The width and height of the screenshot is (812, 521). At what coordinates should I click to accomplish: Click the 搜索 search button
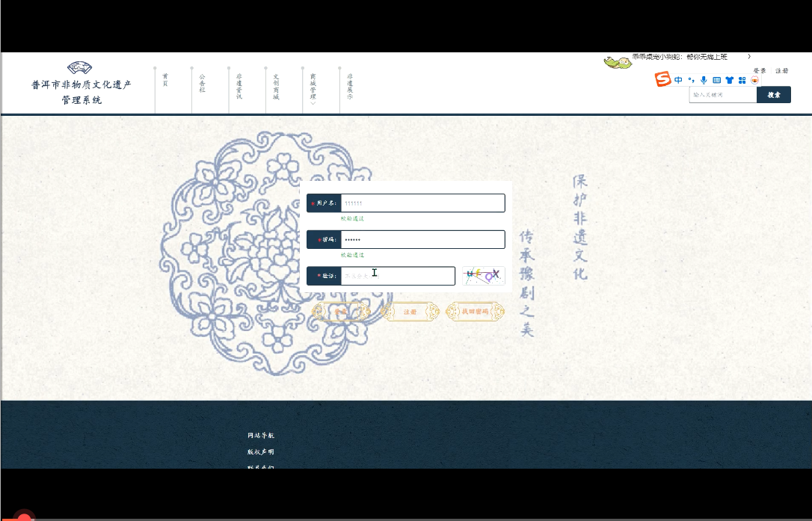point(774,95)
